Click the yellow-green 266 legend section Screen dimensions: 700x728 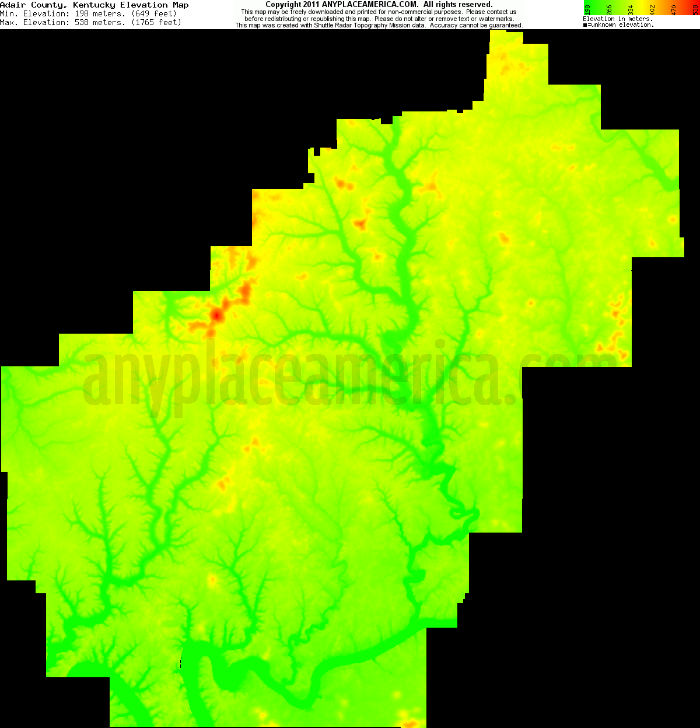point(608,6)
